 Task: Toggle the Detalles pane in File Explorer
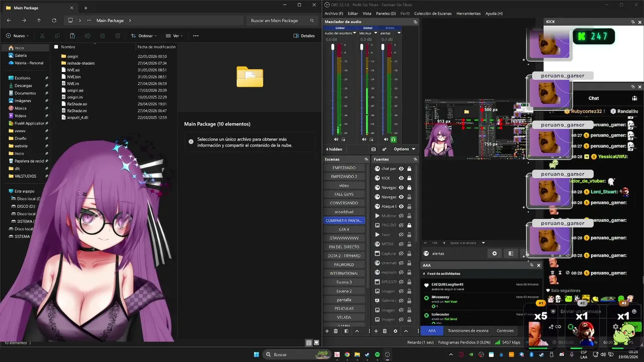304,36
